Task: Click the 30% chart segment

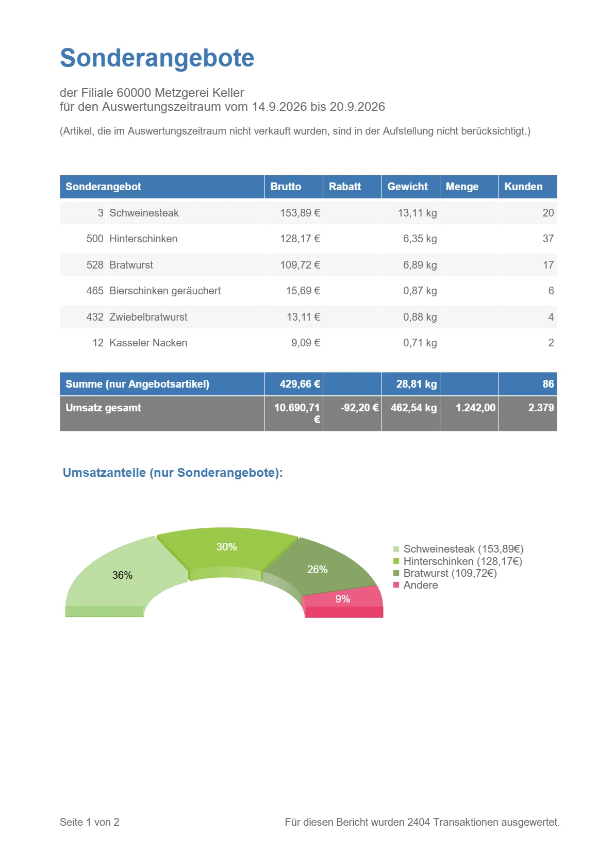Action: tap(227, 547)
